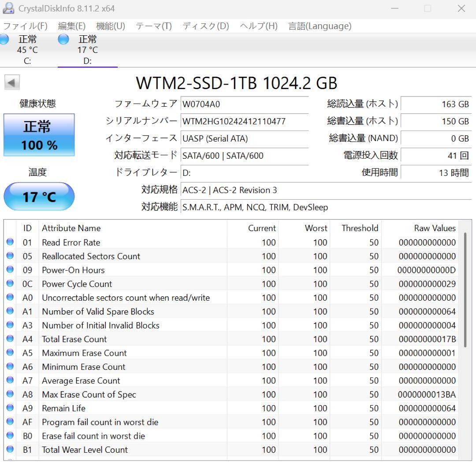Click the status dot for Power-On Hours
The width and height of the screenshot is (476, 462).
(10, 269)
